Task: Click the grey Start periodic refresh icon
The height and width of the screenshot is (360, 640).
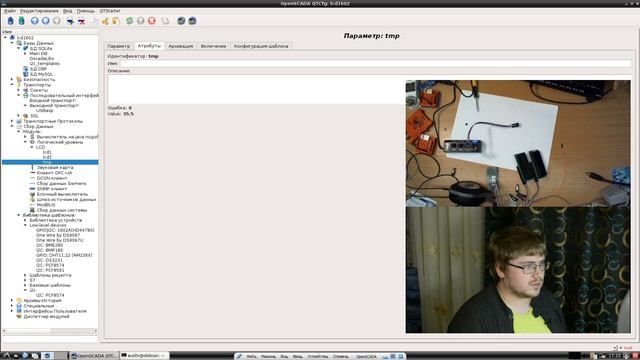Action: [x=141, y=21]
